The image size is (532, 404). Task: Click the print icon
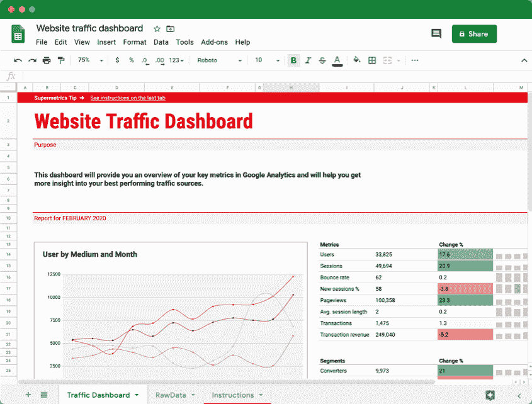point(45,60)
